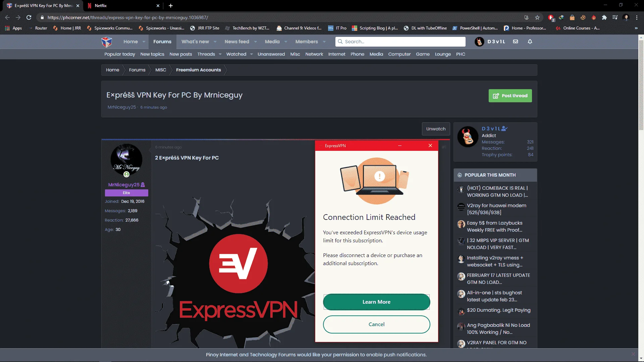
Task: Select Computer in sub-navigation
Action: [399, 54]
